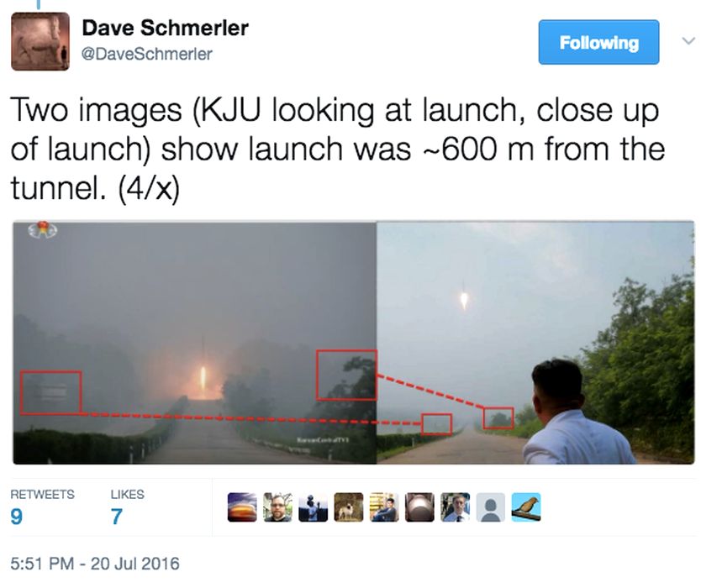Open left launch image with red boxes
This screenshot has height=588, width=722.
pos(195,343)
